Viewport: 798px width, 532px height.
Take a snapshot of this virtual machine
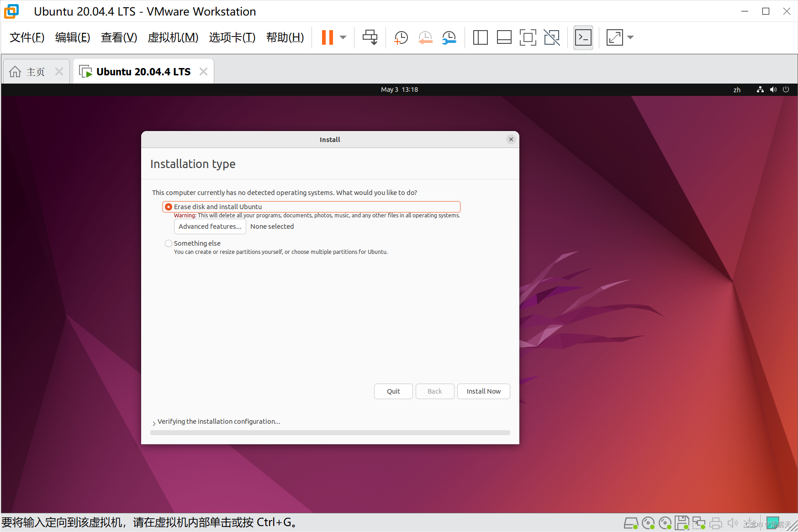[x=401, y=37]
